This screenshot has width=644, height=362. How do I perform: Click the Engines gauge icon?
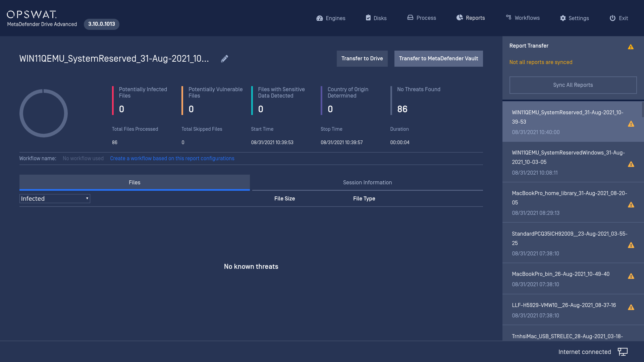tap(320, 18)
